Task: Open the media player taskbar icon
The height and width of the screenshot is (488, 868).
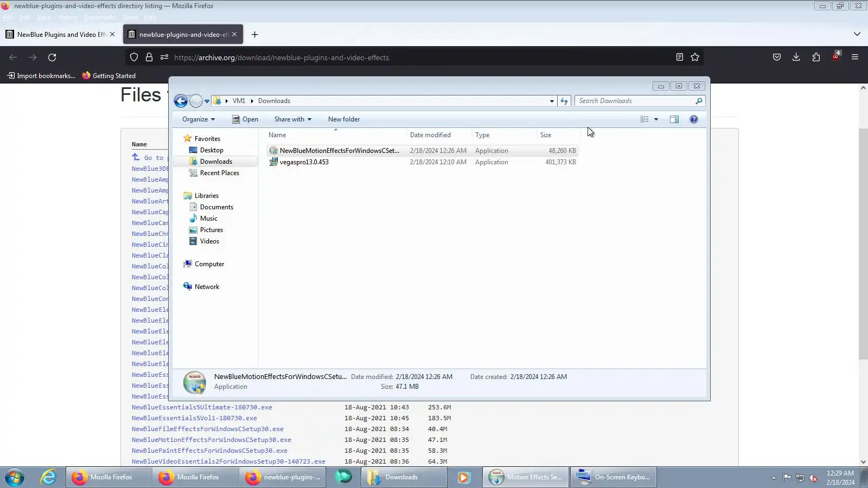Action: click(463, 477)
